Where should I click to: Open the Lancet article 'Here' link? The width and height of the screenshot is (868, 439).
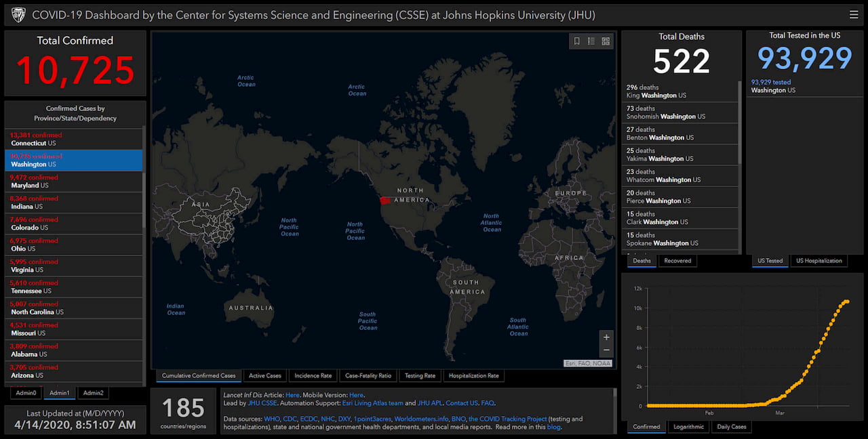[x=292, y=395]
